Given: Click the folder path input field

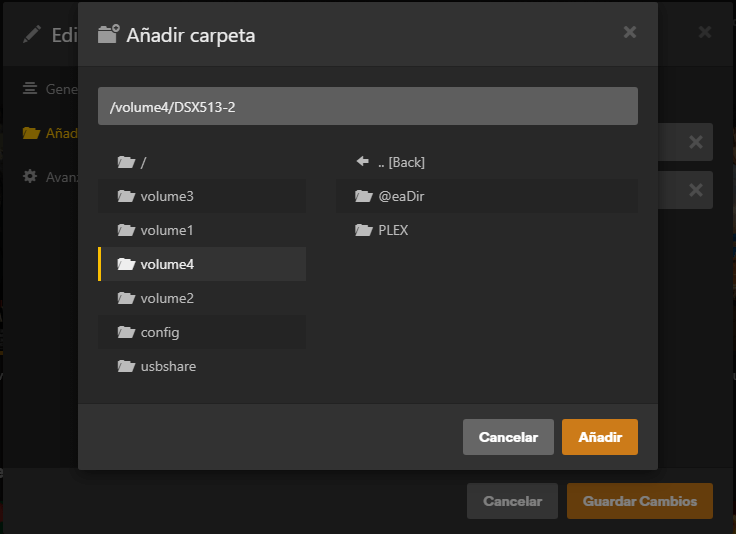Looking at the screenshot, I should [x=368, y=106].
